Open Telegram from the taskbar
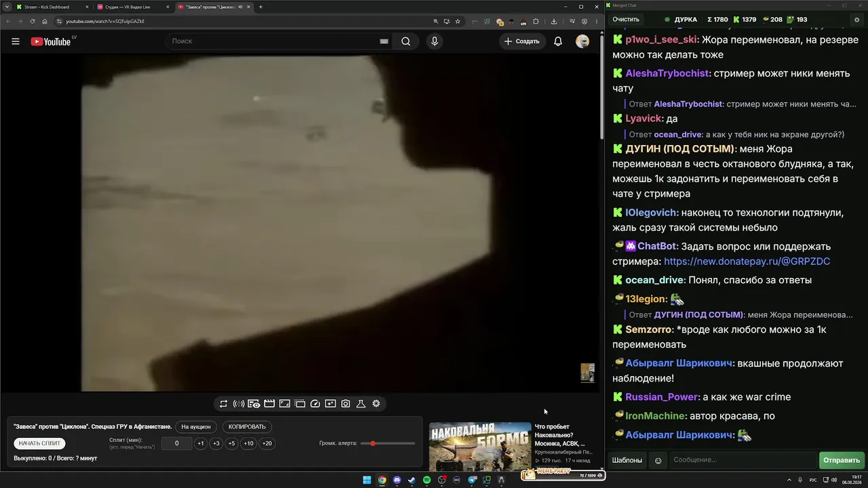Viewport: 868px width, 488px height. [x=471, y=480]
